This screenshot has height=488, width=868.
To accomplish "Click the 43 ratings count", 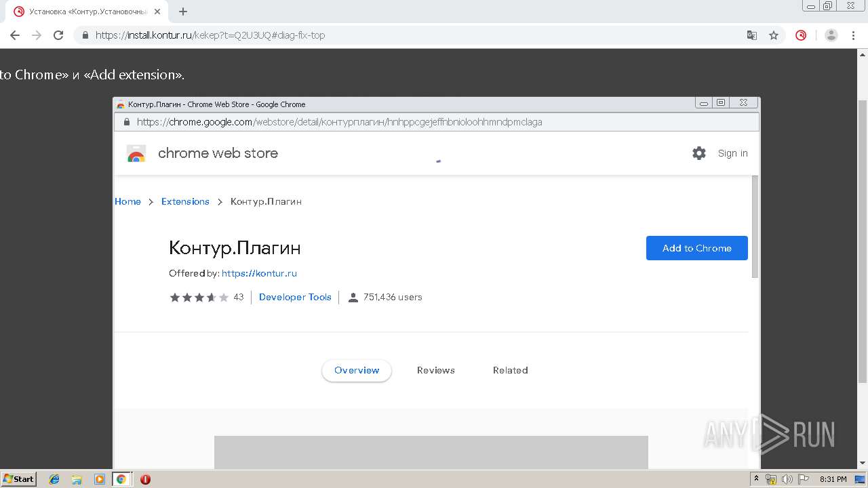I will (x=238, y=297).
